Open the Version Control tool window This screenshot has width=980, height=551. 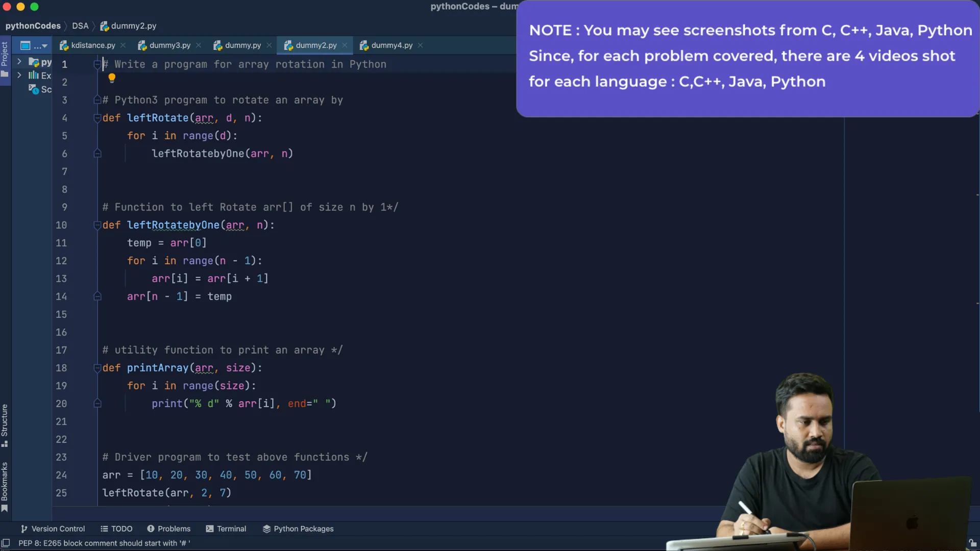coord(53,529)
